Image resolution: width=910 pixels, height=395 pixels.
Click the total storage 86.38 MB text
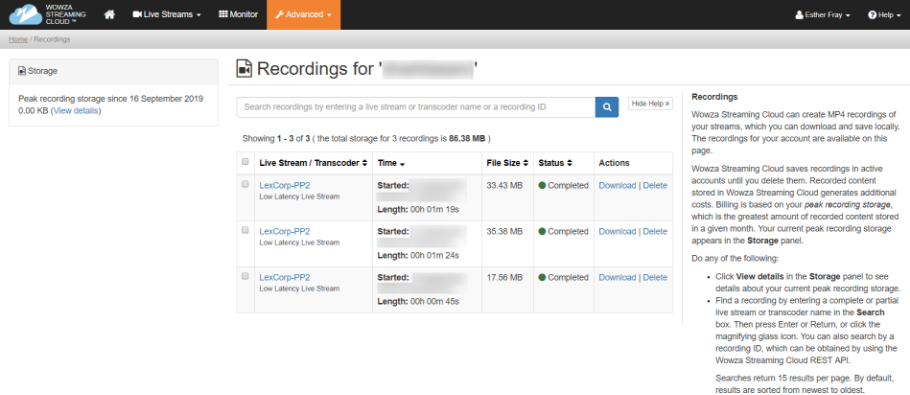[x=467, y=139]
